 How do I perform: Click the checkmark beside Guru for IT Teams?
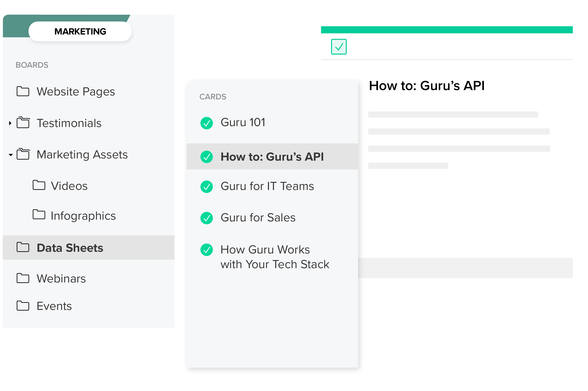[206, 186]
